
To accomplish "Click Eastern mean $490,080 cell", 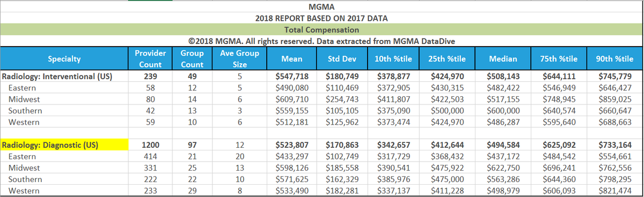I will 292,87.
